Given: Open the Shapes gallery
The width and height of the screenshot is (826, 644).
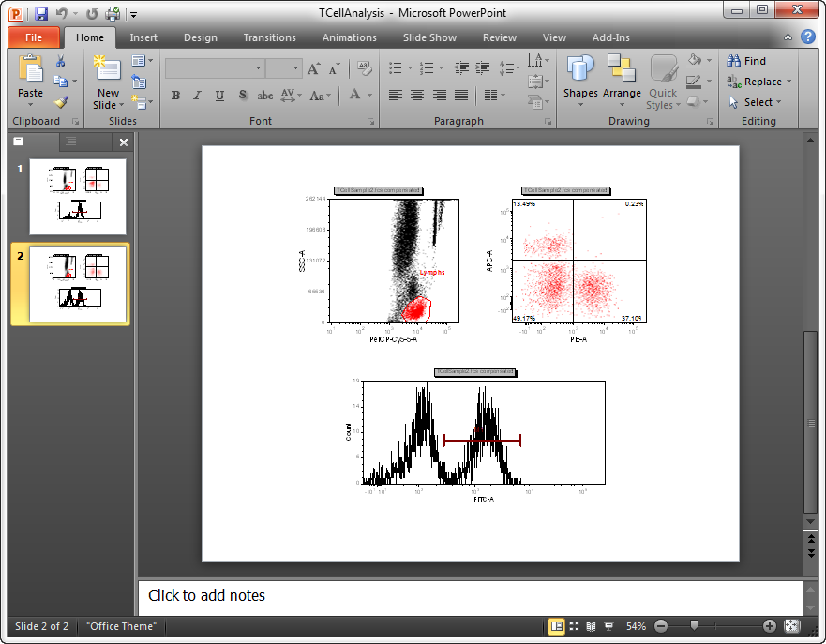Looking at the screenshot, I should [x=580, y=77].
